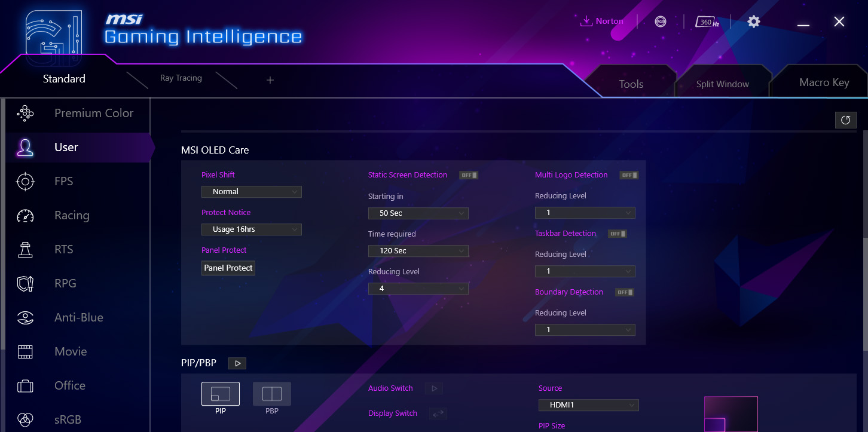Select the PIP layout icon
Image resolution: width=868 pixels, height=432 pixels.
coord(221,394)
